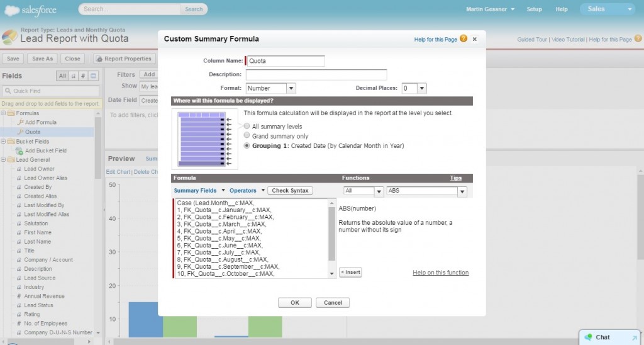Expand the ABS function list dropdown
The width and height of the screenshot is (644, 345).
click(462, 191)
